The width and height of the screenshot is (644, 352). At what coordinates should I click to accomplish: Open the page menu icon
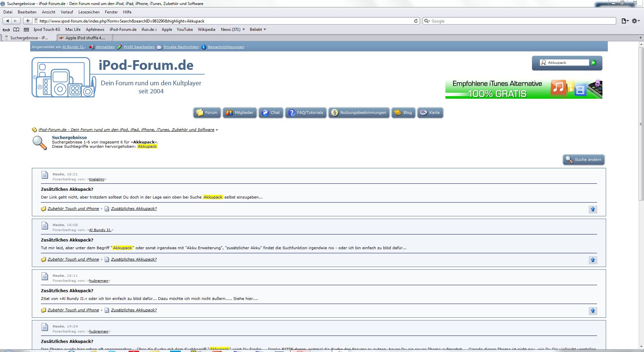point(625,21)
